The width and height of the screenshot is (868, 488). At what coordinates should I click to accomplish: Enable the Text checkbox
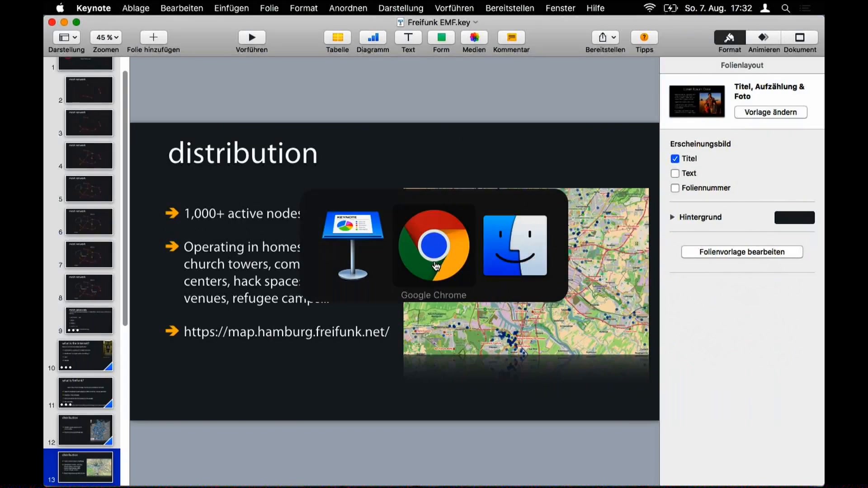[675, 174]
